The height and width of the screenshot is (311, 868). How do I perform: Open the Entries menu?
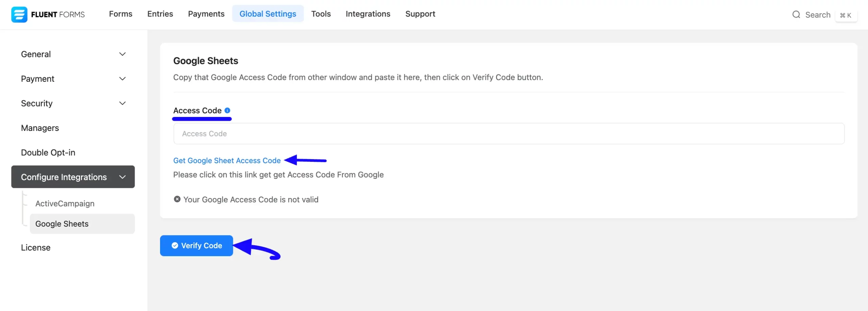(160, 14)
